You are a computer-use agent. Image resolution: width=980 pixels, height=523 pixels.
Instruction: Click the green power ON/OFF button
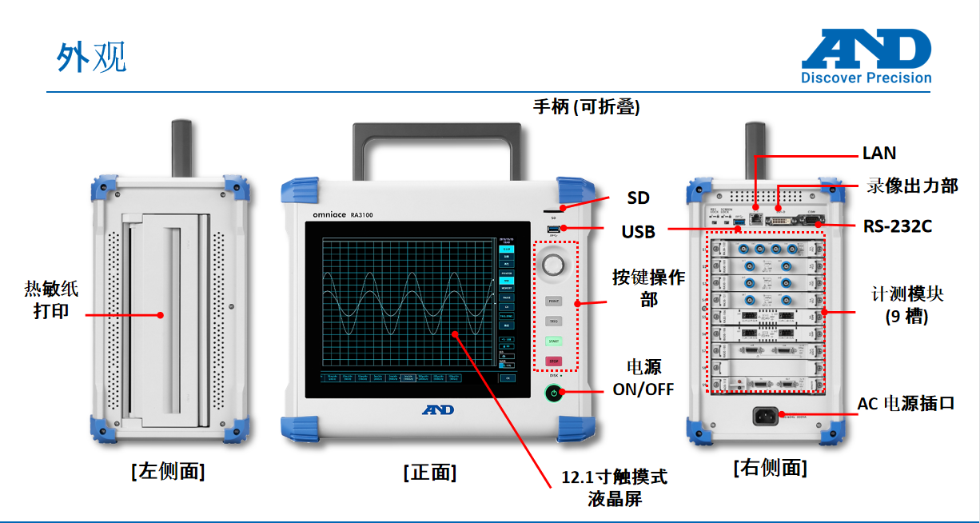point(553,393)
